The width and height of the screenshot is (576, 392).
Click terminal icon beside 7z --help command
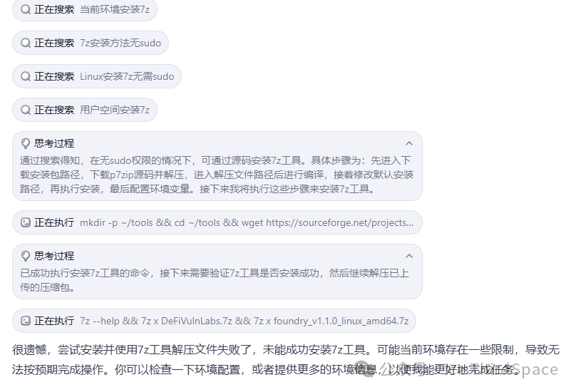click(26, 321)
